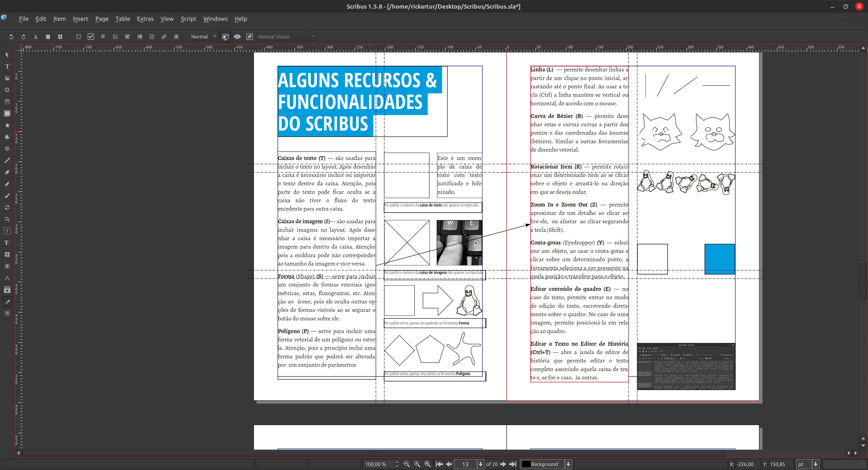The height and width of the screenshot is (470, 868).
Task: Open the File menu
Action: pyautogui.click(x=24, y=19)
